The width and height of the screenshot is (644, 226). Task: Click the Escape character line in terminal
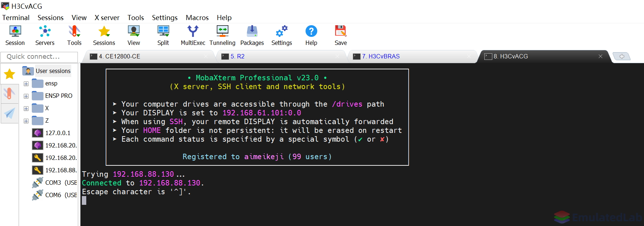point(136,192)
